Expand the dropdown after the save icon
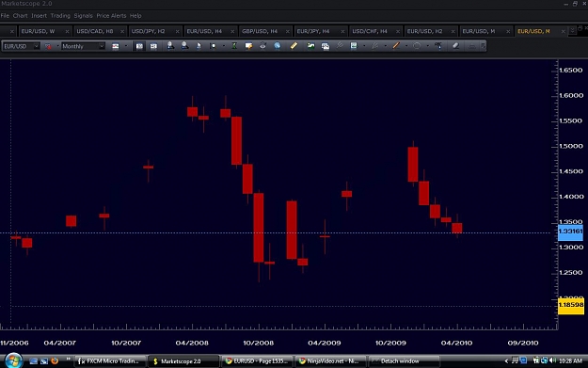The image size is (588, 368). 364,46
